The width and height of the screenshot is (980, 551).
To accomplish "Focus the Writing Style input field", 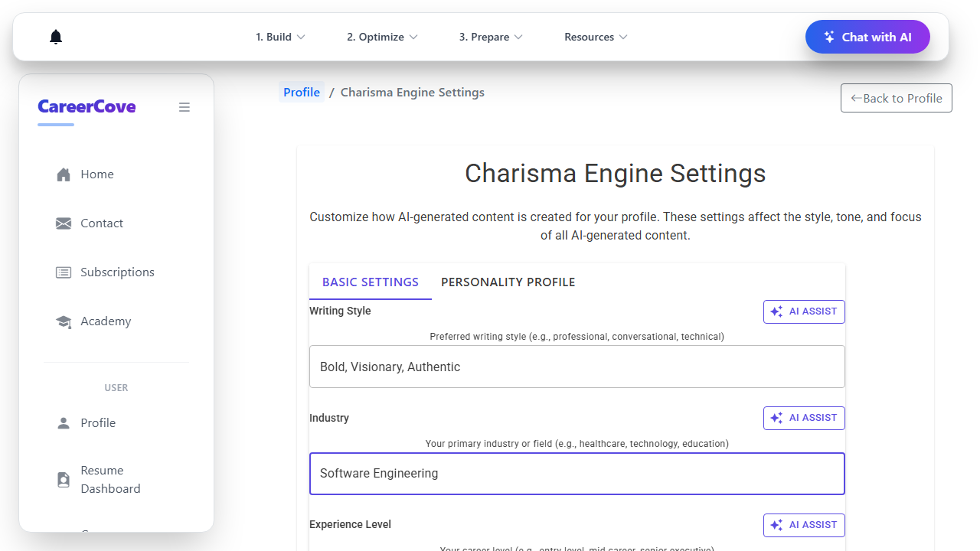I will pyautogui.click(x=577, y=367).
